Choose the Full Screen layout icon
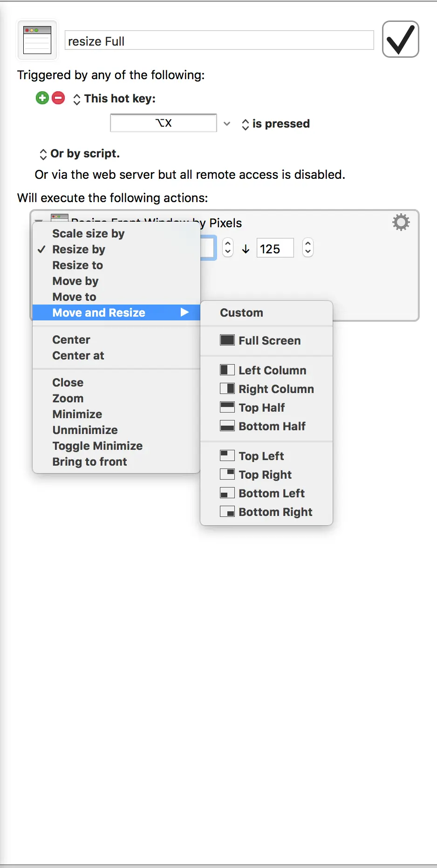 click(227, 340)
